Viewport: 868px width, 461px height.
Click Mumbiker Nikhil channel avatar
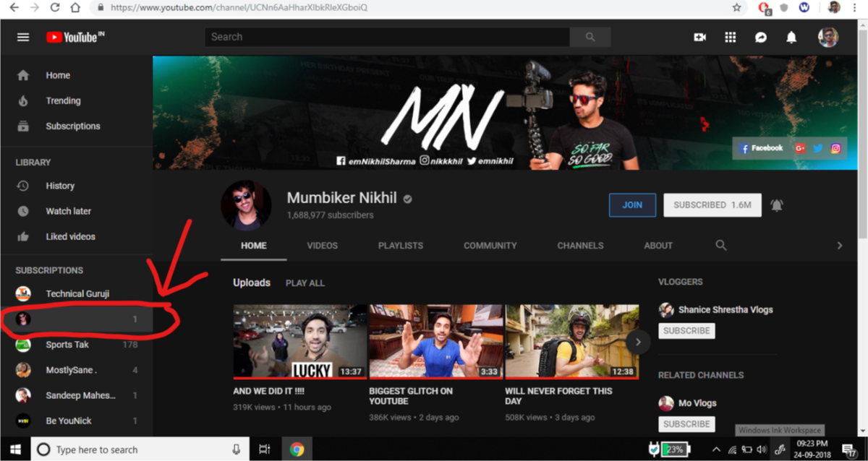(246, 205)
